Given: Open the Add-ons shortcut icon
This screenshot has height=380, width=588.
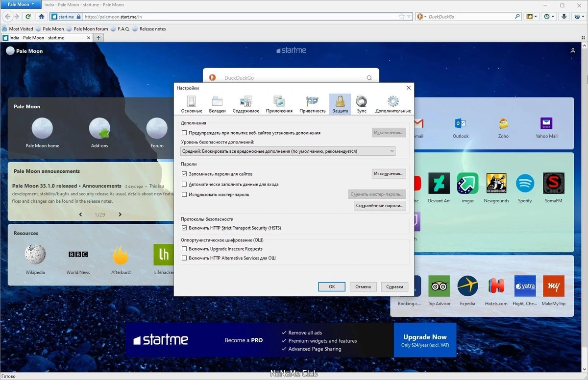Looking at the screenshot, I should coord(99,128).
